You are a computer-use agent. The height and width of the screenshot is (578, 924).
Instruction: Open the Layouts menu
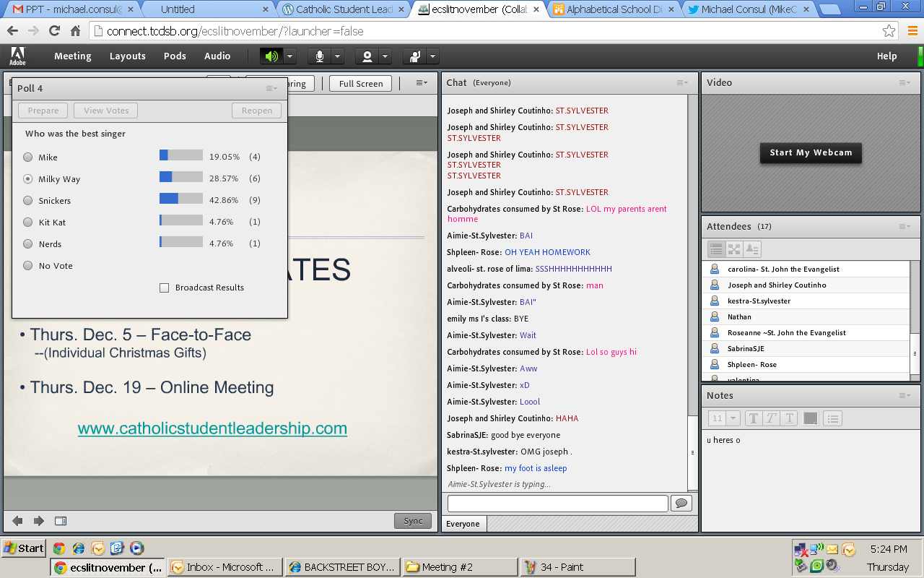point(127,56)
